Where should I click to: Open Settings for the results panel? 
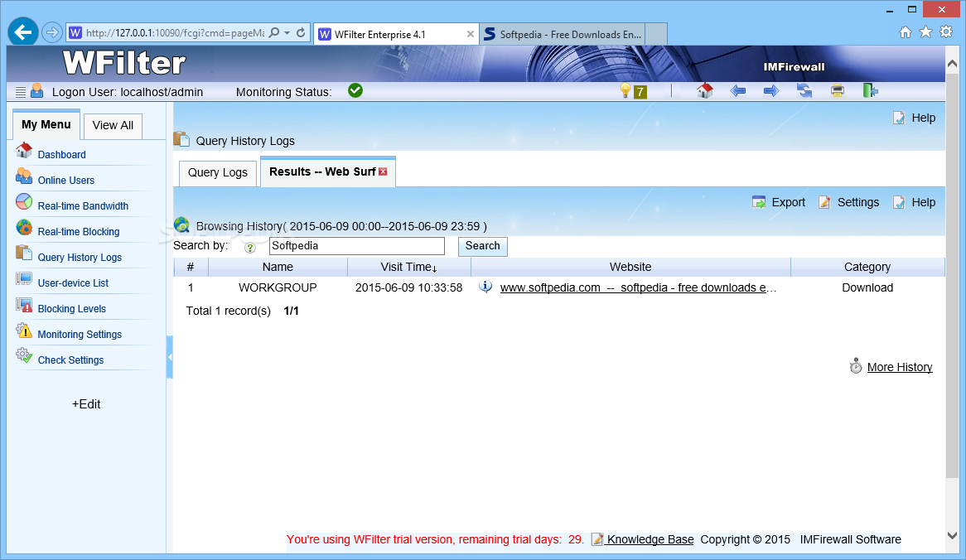tap(848, 202)
